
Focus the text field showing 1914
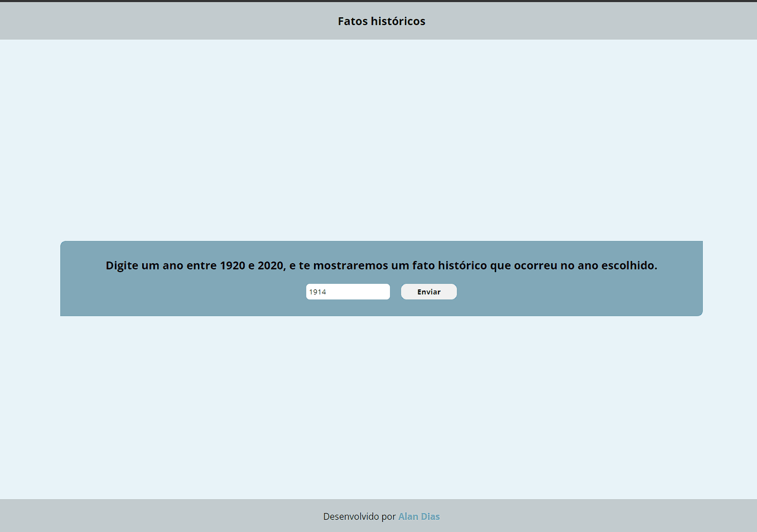pyautogui.click(x=348, y=291)
